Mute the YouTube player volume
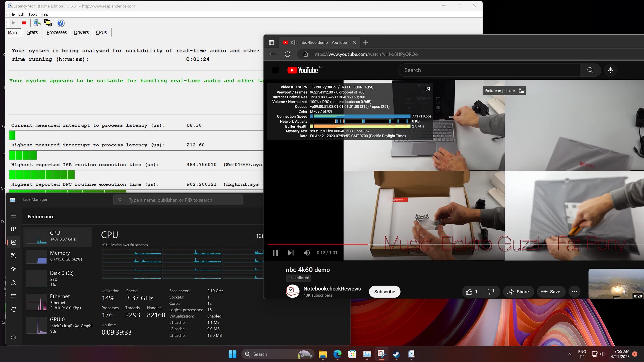The image size is (644, 362). [x=307, y=253]
